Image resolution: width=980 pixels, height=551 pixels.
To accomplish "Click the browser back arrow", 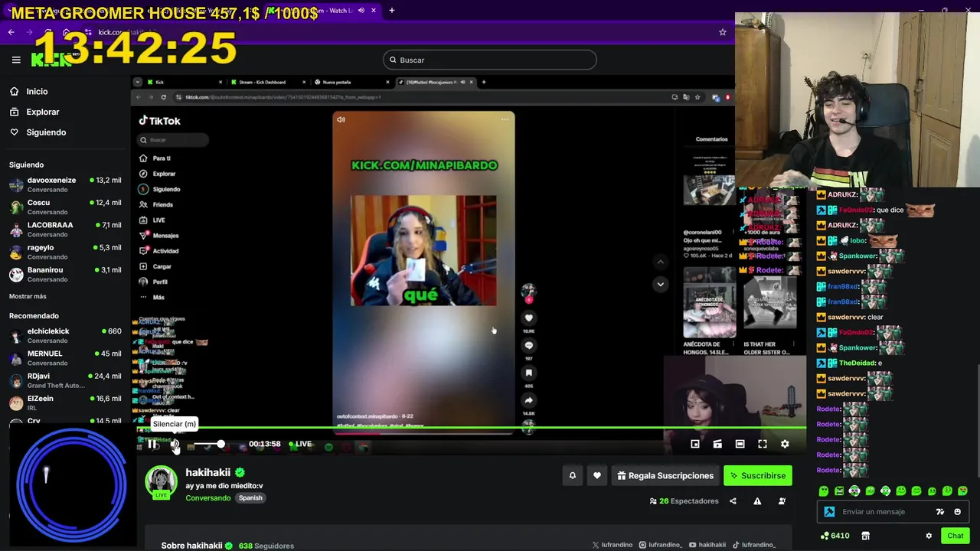I will tap(11, 32).
